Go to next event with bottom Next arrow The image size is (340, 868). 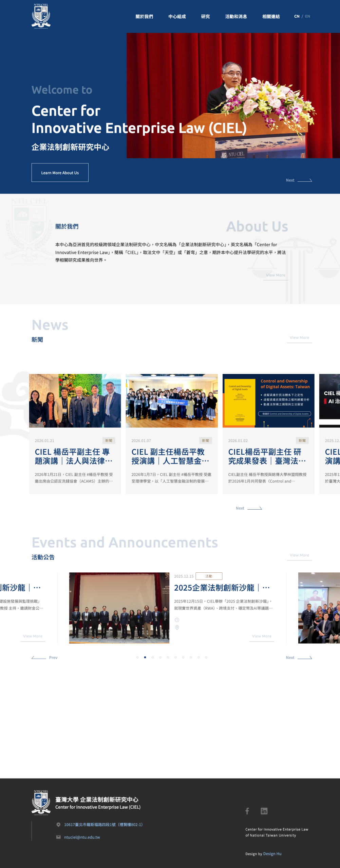299,657
